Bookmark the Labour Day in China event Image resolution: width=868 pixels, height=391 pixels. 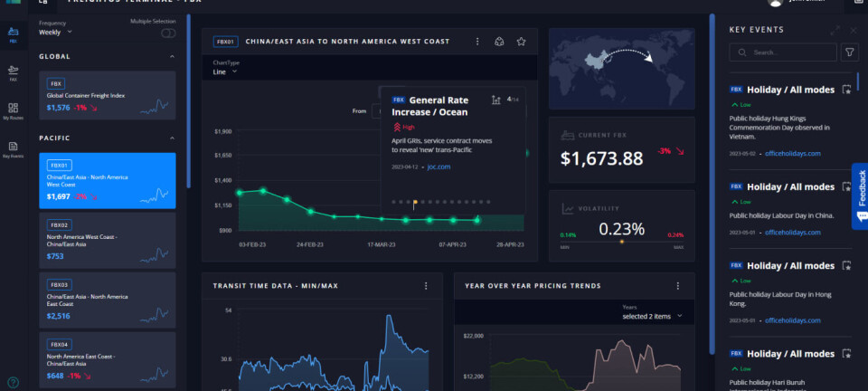(x=846, y=186)
